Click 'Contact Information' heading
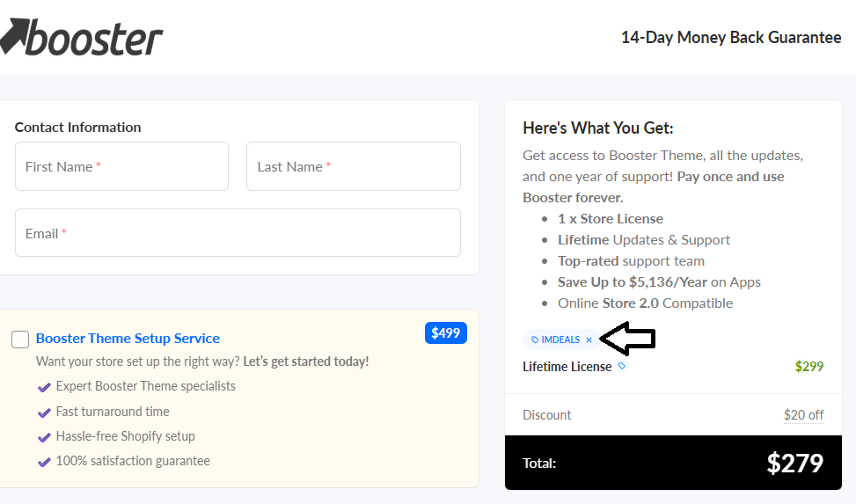 pos(77,128)
